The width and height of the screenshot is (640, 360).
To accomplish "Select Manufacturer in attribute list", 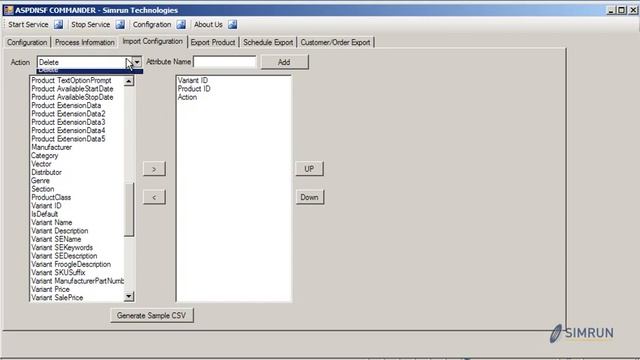I will [51, 147].
